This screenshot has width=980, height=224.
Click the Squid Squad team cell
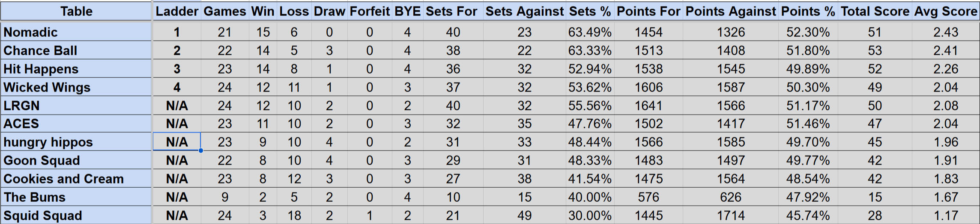[x=76, y=215]
